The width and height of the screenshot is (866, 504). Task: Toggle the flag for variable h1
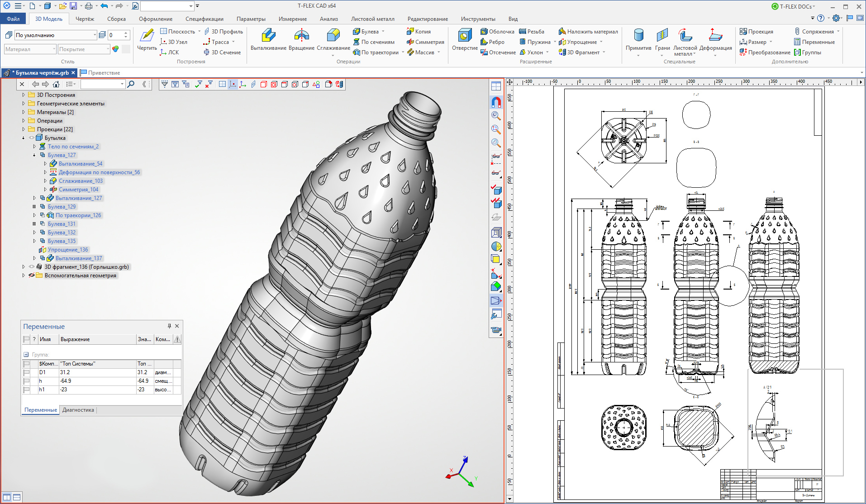(26, 390)
